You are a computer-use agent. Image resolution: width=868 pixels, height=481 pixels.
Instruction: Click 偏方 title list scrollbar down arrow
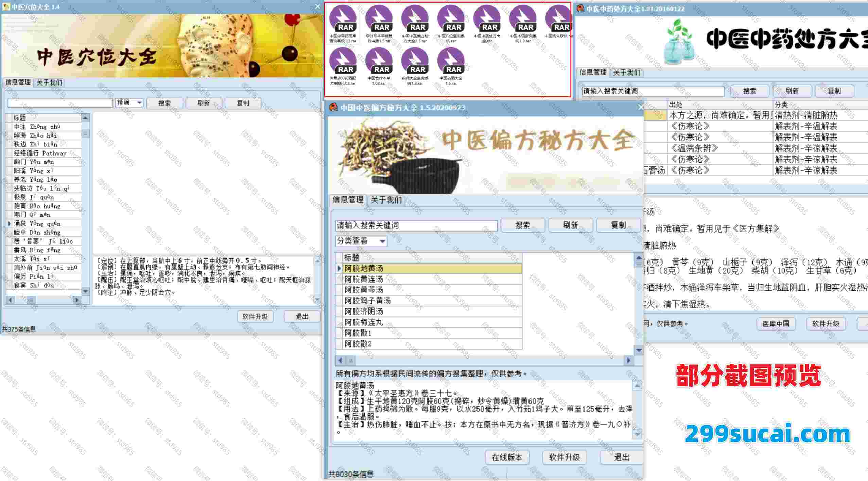pyautogui.click(x=639, y=350)
